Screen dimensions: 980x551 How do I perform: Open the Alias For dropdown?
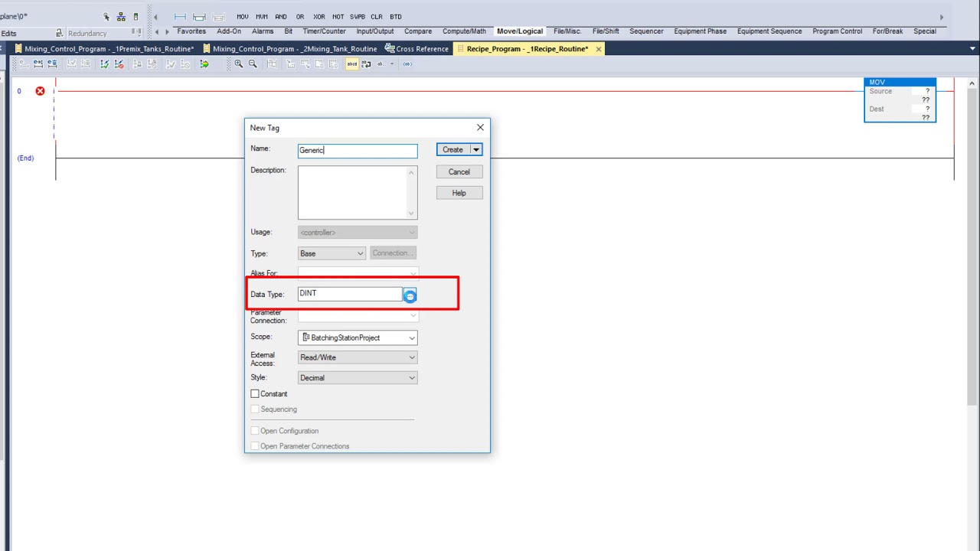(358, 274)
